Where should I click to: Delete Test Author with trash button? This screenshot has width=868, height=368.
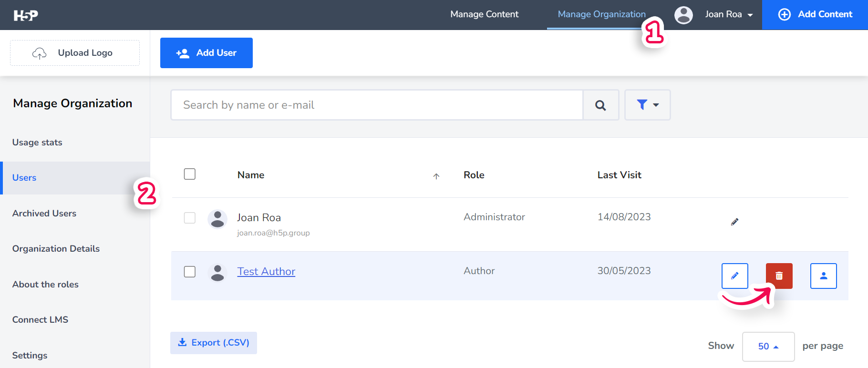click(x=779, y=276)
